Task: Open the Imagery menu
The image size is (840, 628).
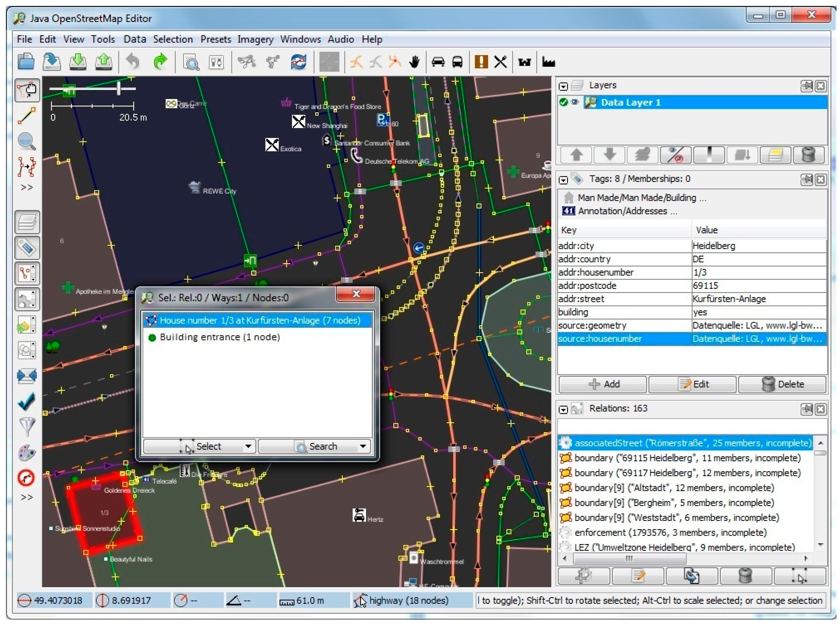Action: pos(255,39)
